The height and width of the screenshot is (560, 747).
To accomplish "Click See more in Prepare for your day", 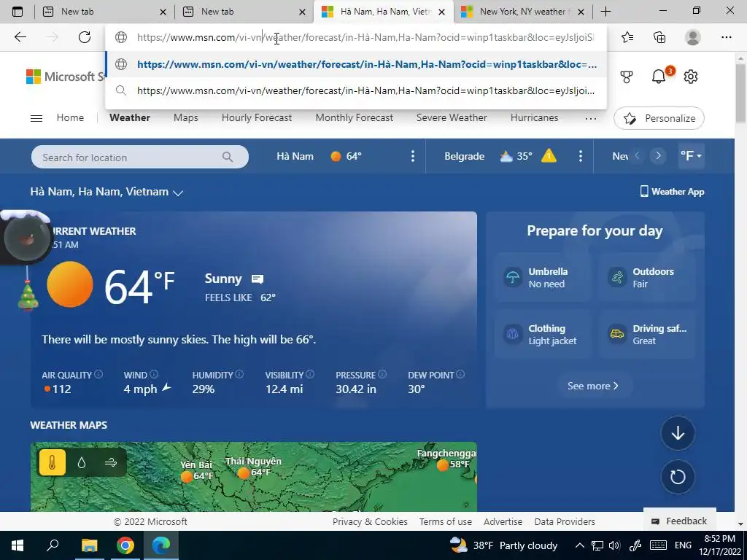I will [x=592, y=386].
